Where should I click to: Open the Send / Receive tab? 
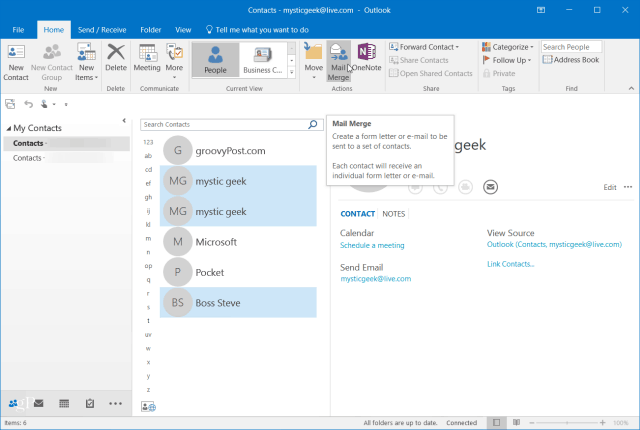pos(102,30)
